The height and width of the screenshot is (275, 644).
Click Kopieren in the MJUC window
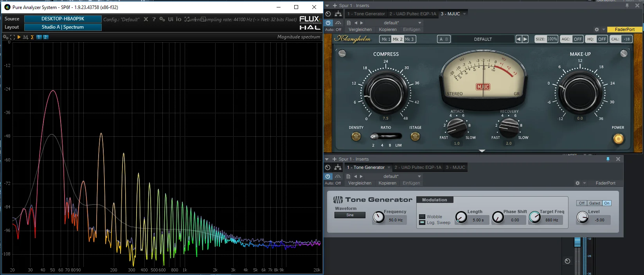click(x=388, y=30)
